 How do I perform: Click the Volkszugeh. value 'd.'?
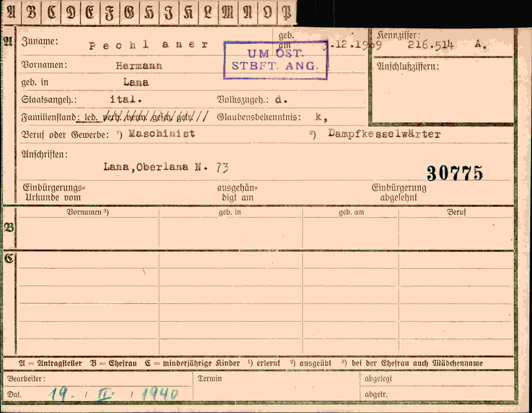click(x=281, y=100)
